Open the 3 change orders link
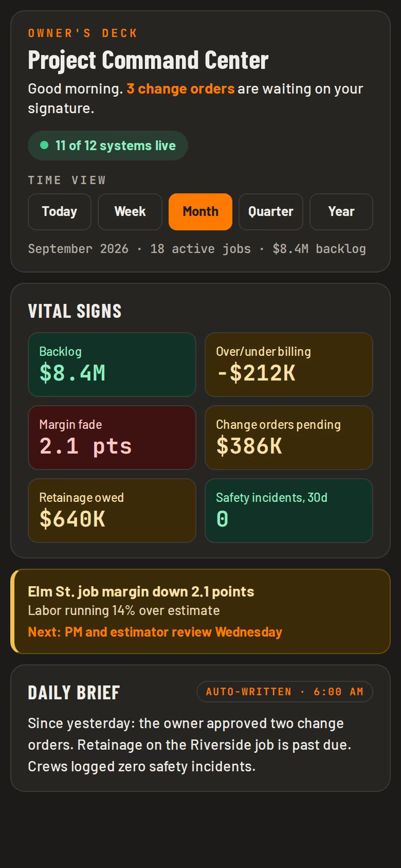Viewport: 401px width, 868px height. 180,88
